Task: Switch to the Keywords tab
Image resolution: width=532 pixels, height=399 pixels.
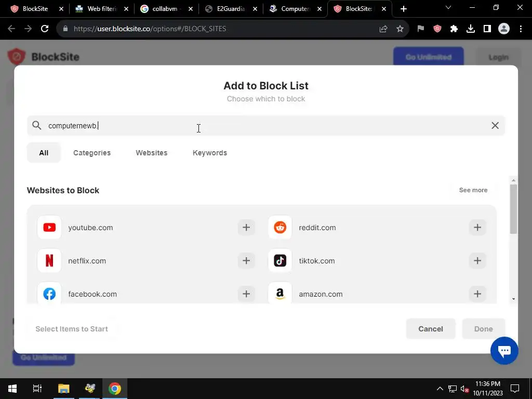Action: point(210,153)
